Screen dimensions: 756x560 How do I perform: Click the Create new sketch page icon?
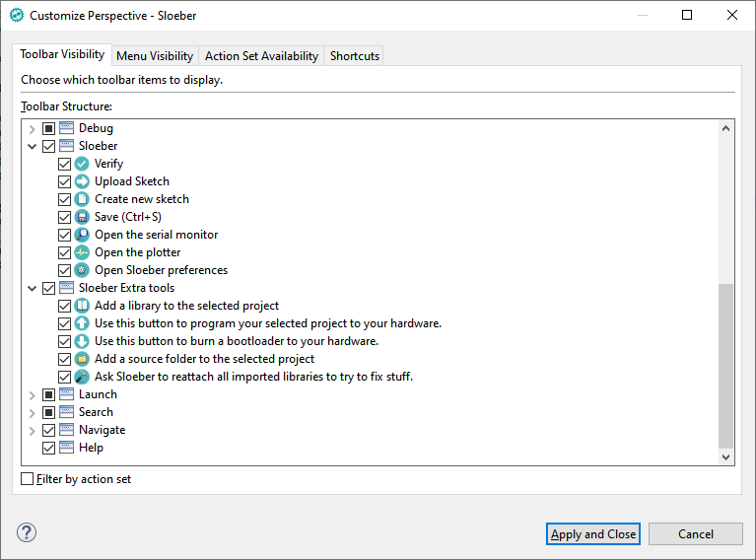(x=82, y=199)
